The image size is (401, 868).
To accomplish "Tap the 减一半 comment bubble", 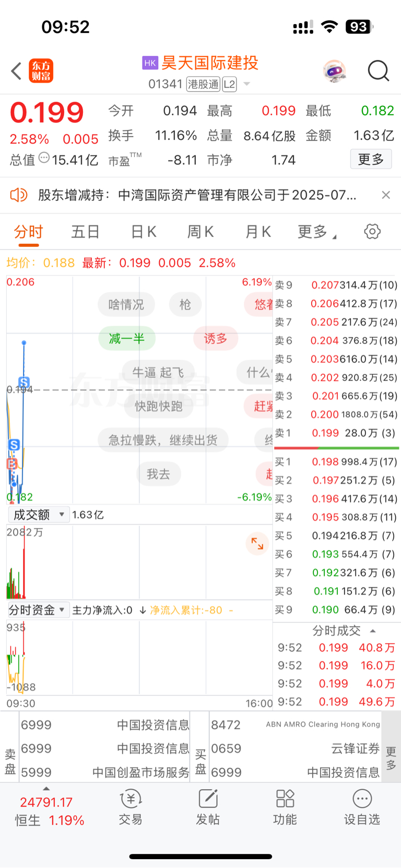I will 127,338.
